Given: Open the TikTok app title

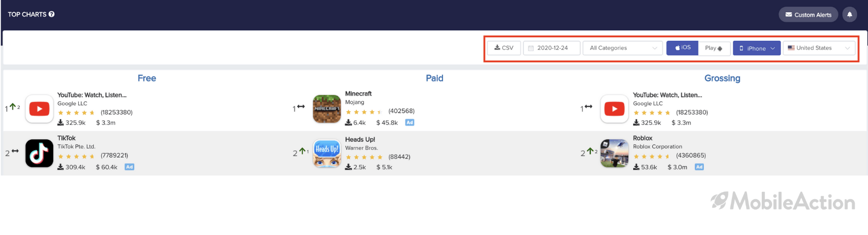Looking at the screenshot, I should pos(66,138).
